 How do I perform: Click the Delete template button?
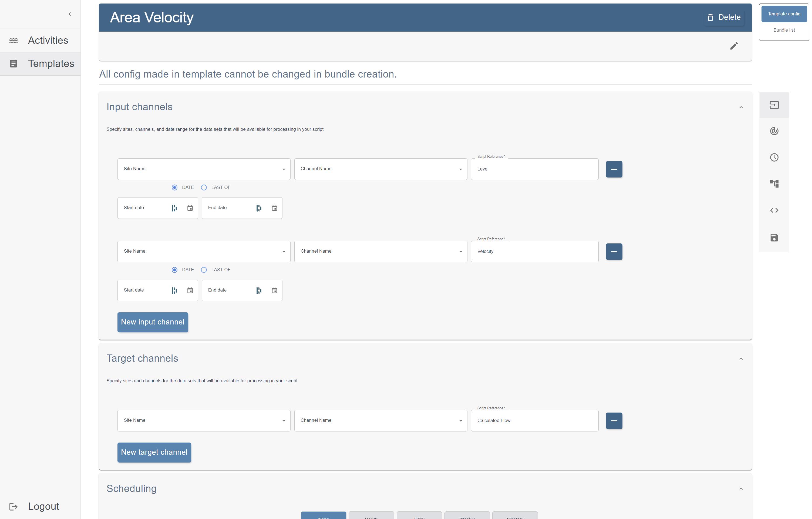pos(724,17)
